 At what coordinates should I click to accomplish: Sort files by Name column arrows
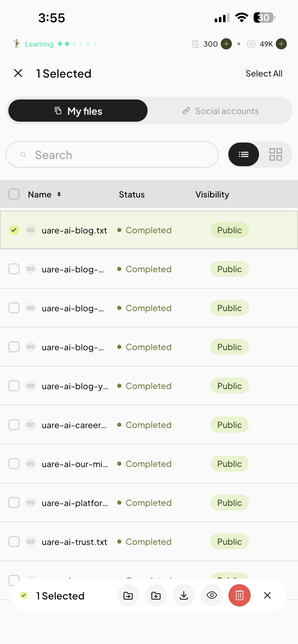coord(59,194)
